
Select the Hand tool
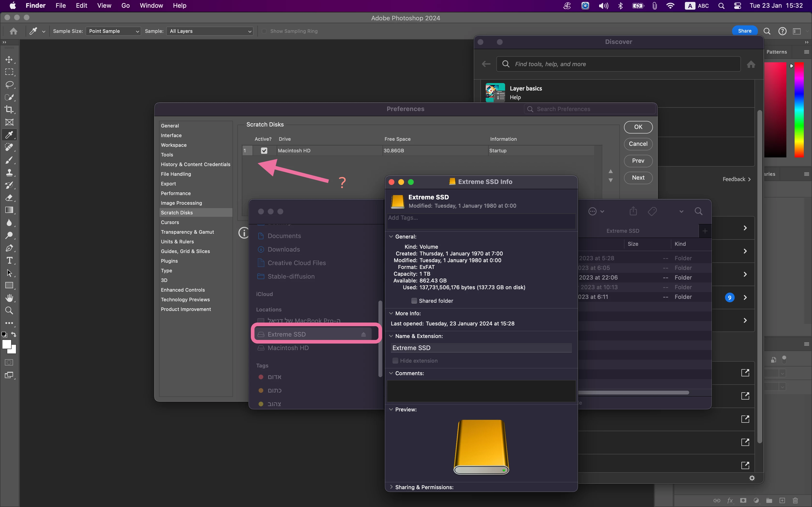[x=9, y=298]
